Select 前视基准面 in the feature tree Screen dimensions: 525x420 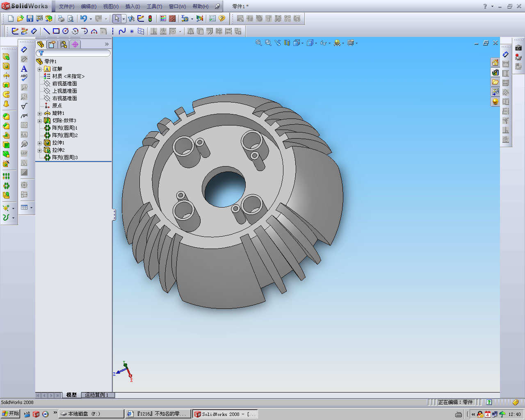point(64,84)
